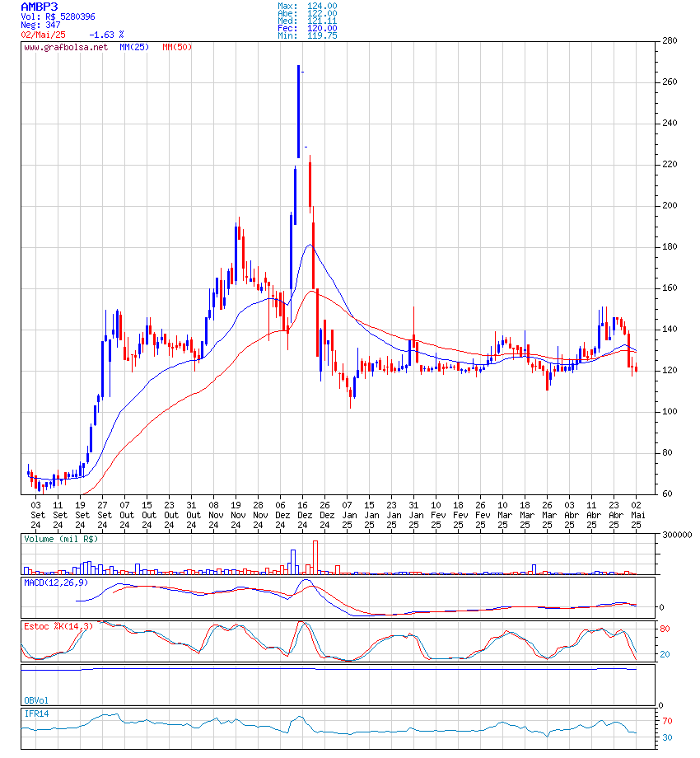Click the 120 price axis label
The image size is (700, 758).
pyautogui.click(x=670, y=370)
